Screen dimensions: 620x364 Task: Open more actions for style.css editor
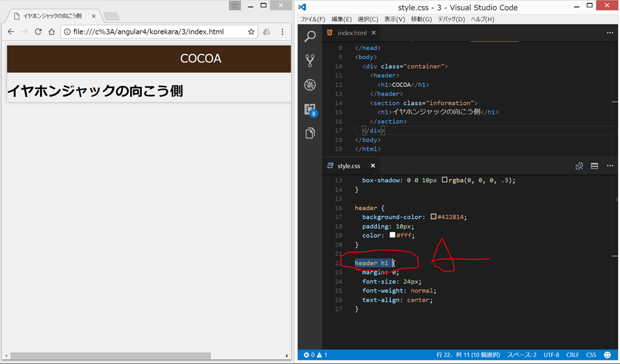[610, 166]
